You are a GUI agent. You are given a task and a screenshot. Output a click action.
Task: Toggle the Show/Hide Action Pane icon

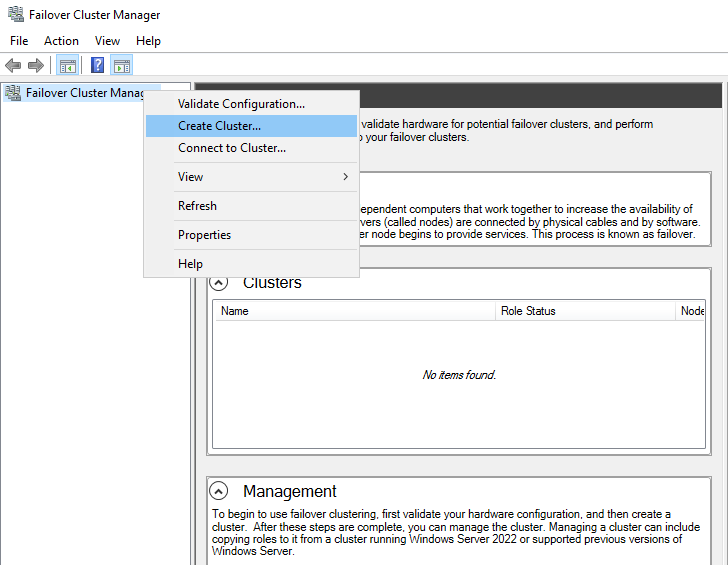[x=122, y=65]
